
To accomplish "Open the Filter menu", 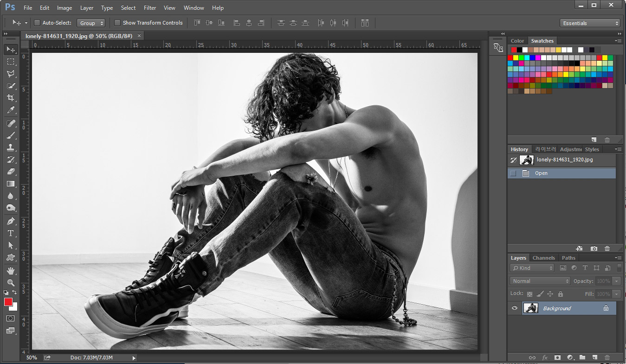I will click(x=150, y=8).
